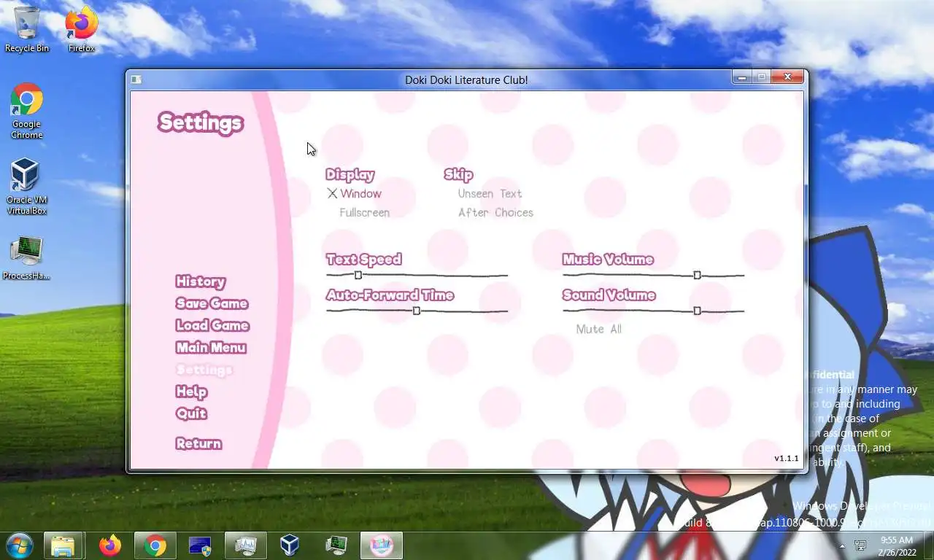Open the Windows Start orb
The width and height of the screenshot is (934, 560).
pyautogui.click(x=20, y=545)
